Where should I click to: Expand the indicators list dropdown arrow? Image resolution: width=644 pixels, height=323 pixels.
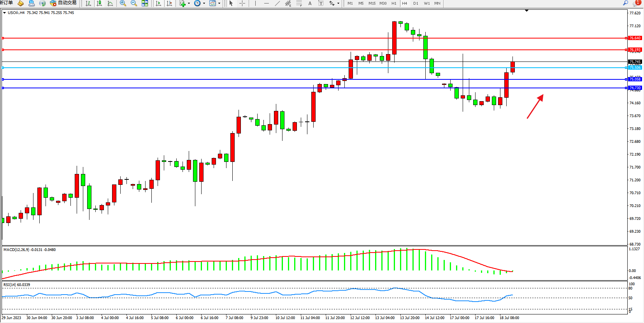click(x=189, y=4)
